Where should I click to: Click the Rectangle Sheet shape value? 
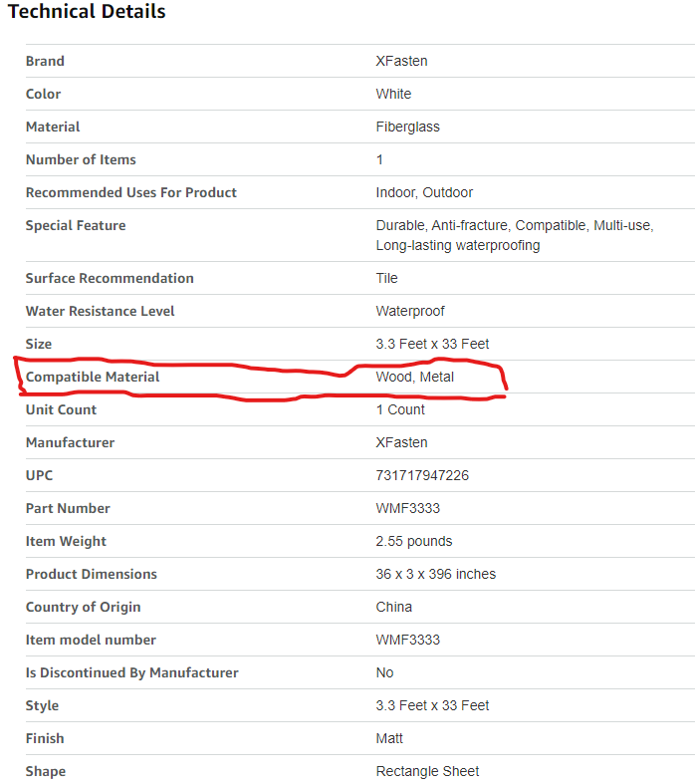click(427, 771)
